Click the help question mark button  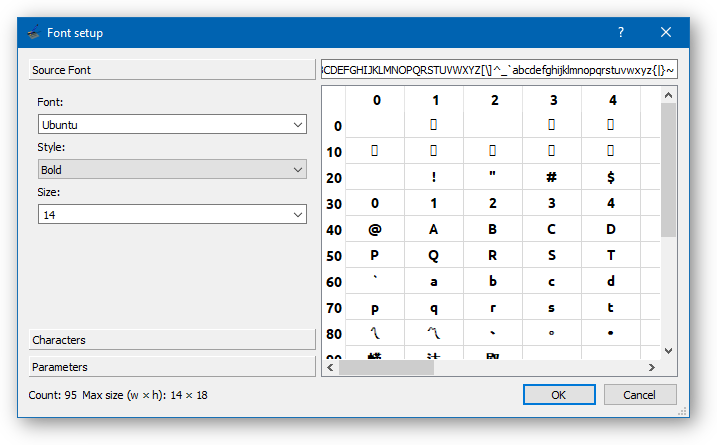pyautogui.click(x=621, y=32)
